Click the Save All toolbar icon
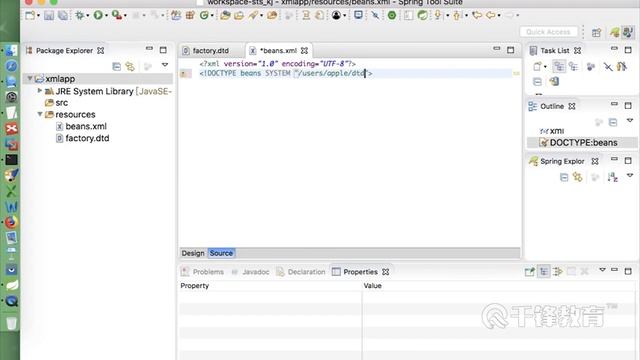The image size is (640, 360). tap(63, 16)
